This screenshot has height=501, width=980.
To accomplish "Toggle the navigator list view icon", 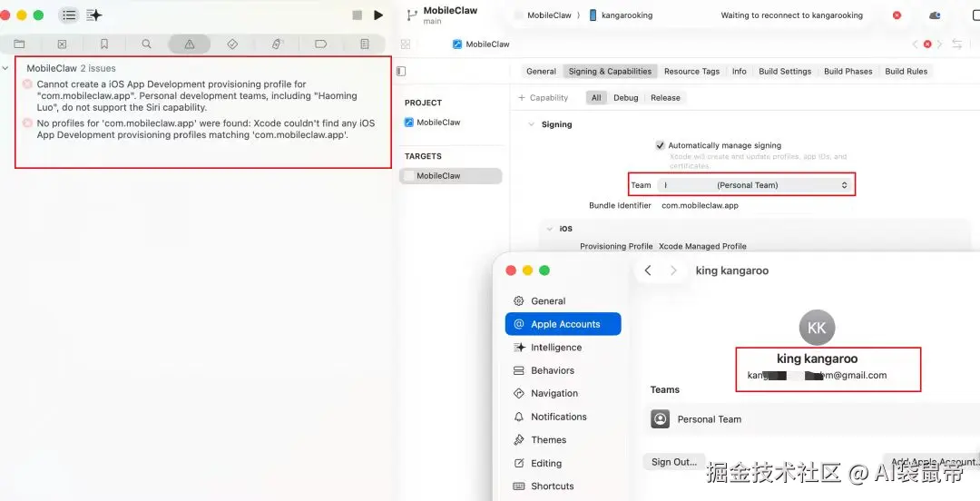I will click(x=69, y=15).
